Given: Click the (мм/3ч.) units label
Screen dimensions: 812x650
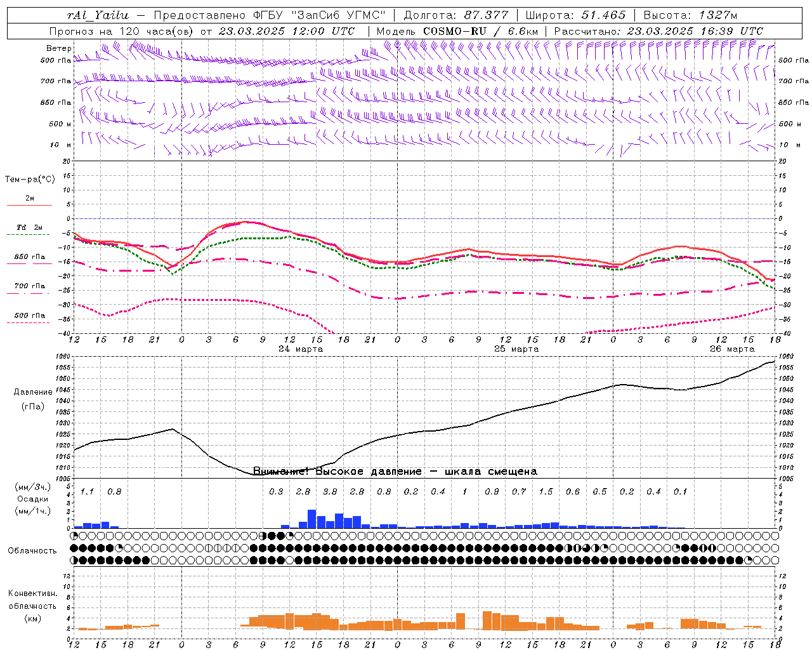Looking at the screenshot, I should click(x=33, y=487).
